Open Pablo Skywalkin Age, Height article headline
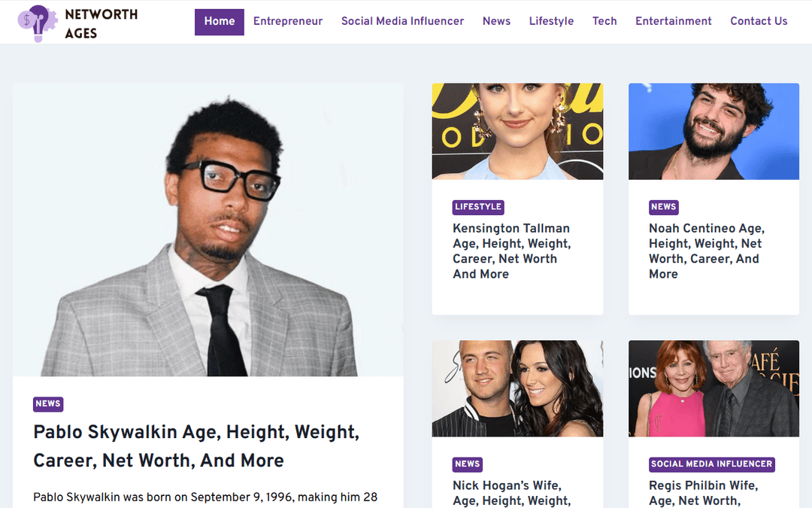This screenshot has height=508, width=812. (x=196, y=446)
